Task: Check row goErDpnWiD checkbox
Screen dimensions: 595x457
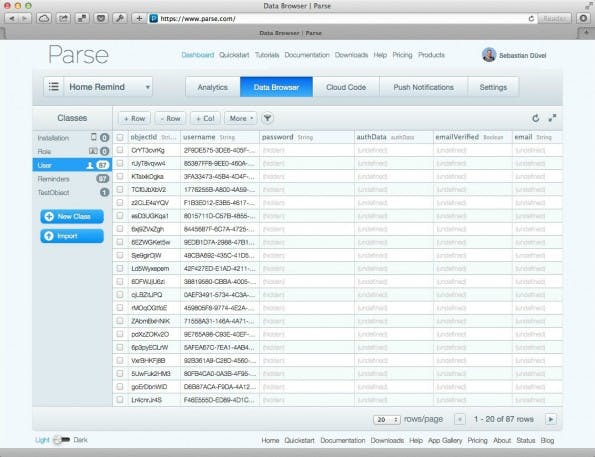Action: click(120, 387)
